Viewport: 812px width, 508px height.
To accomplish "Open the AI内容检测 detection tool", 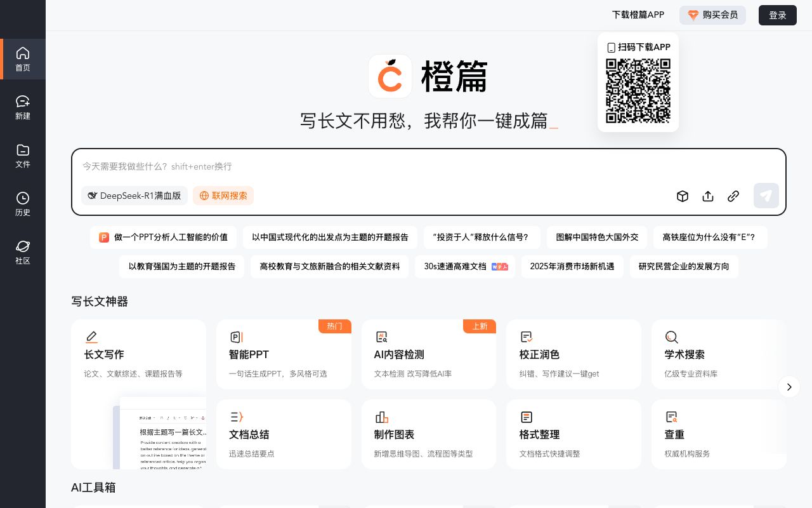I will 429,354.
